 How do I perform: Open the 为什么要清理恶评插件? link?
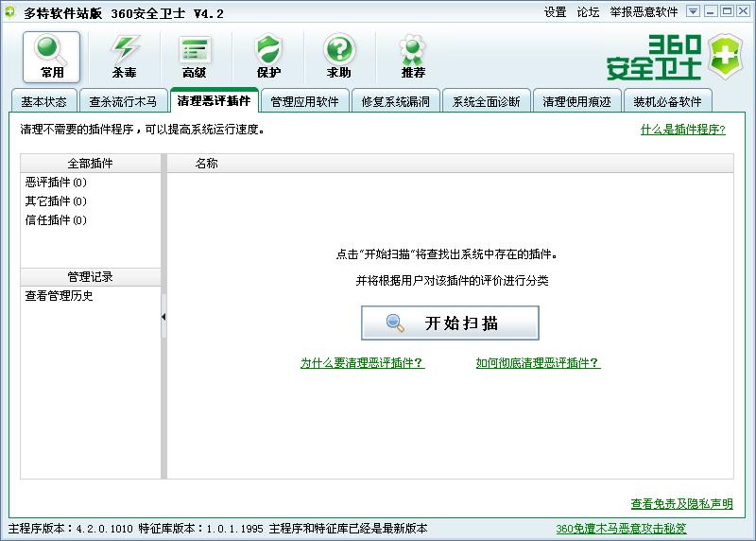click(362, 362)
